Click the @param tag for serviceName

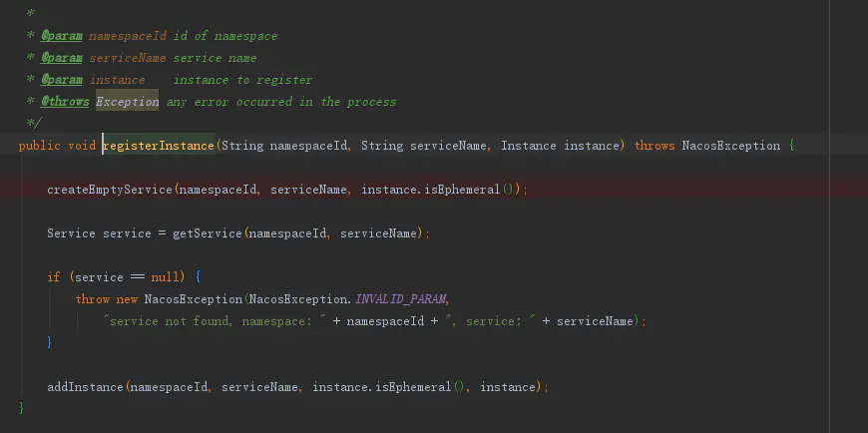[x=61, y=58]
